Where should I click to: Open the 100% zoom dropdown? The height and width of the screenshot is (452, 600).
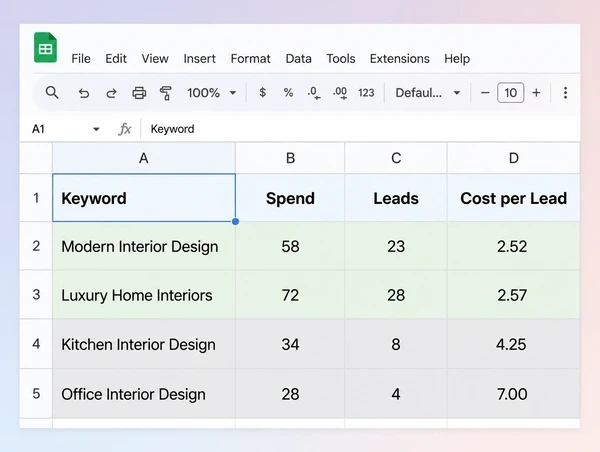point(212,93)
